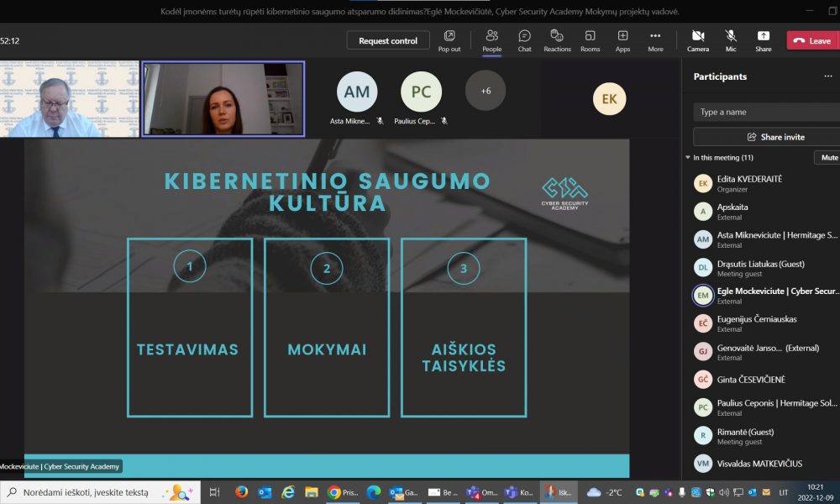Image resolution: width=840 pixels, height=504 pixels.
Task: Click Asta Mikne... AM avatar tile
Action: coord(357,92)
